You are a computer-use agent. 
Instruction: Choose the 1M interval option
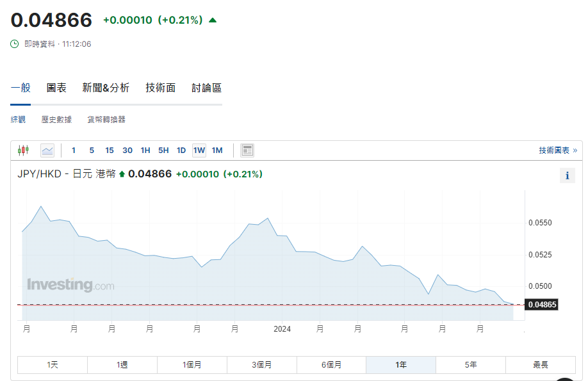click(x=217, y=150)
